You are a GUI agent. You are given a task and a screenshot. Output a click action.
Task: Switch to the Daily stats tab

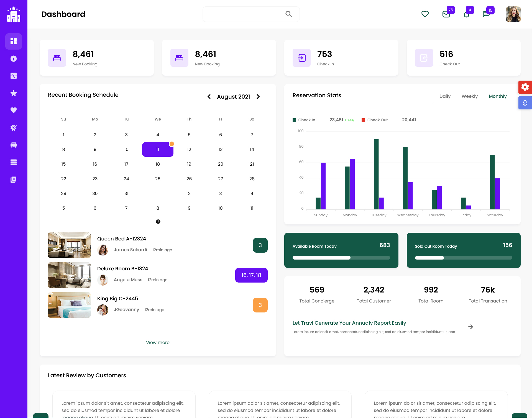coord(445,96)
